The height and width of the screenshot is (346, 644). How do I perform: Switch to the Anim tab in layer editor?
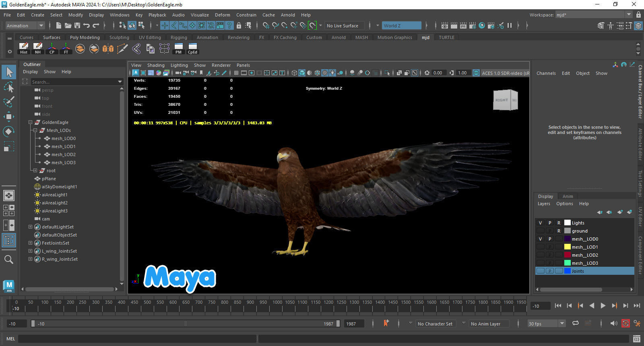click(568, 196)
